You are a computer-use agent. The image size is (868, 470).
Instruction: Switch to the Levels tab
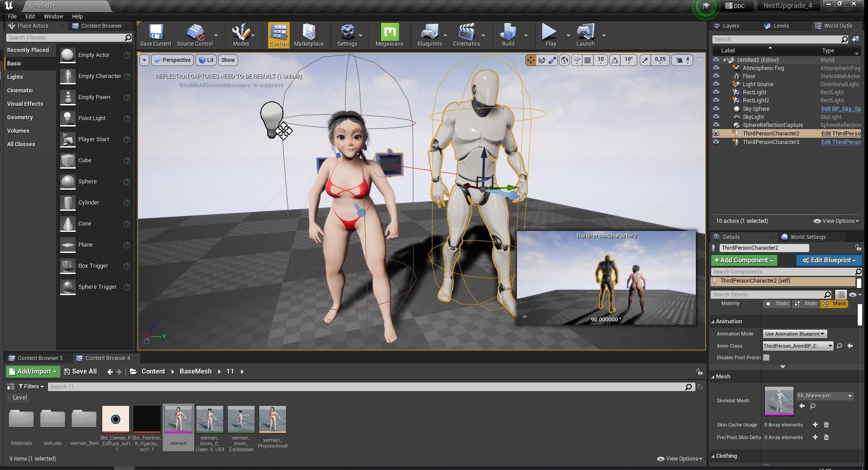781,26
